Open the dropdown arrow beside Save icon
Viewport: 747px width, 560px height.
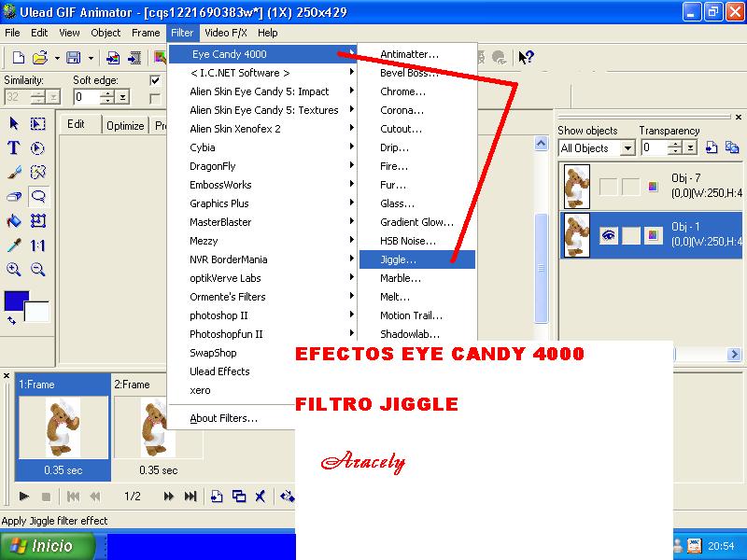91,58
